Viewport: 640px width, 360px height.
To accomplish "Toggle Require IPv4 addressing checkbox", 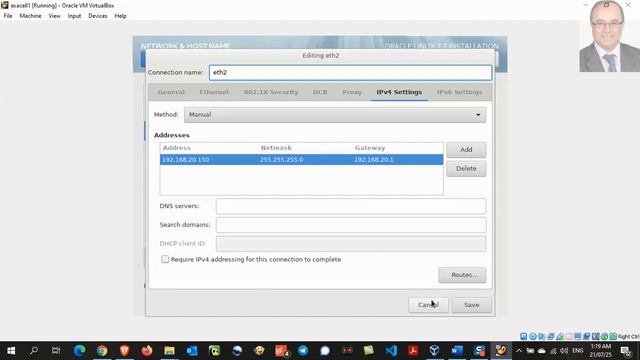I will click(165, 259).
